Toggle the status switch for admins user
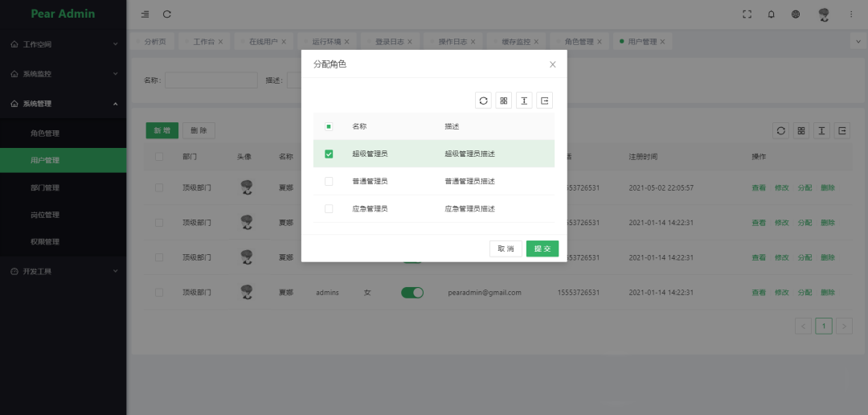The image size is (868, 415). coord(412,293)
